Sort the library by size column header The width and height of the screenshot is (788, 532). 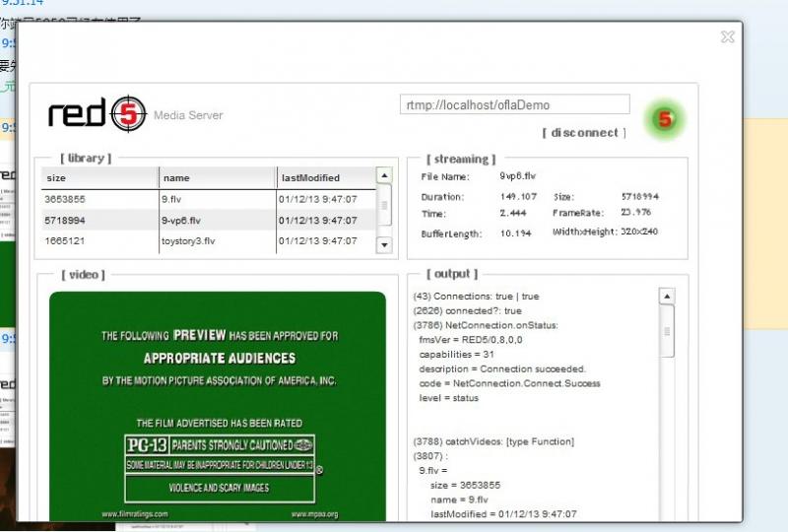(99, 178)
